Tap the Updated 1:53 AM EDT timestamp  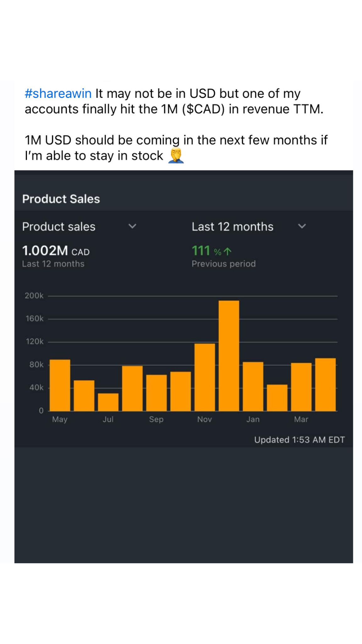299,440
